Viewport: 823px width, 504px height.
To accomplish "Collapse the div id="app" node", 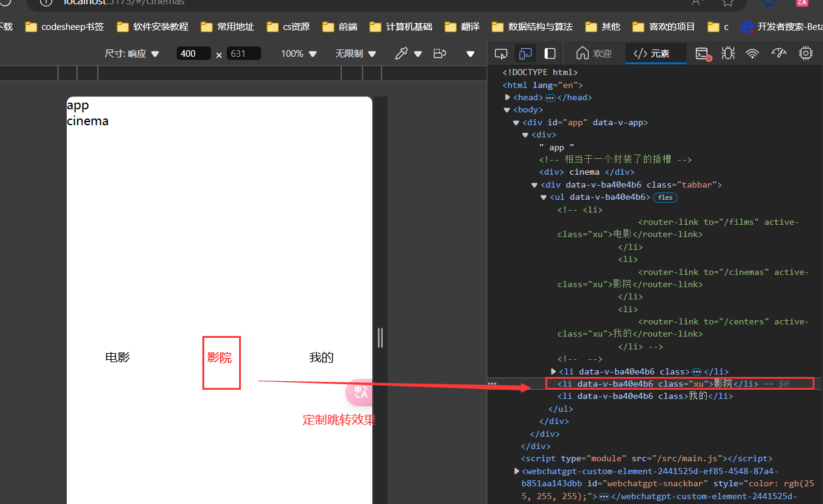I will tap(516, 122).
